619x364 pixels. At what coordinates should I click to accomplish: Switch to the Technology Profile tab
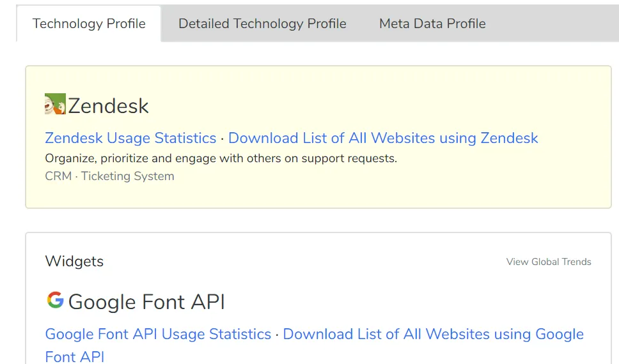tap(89, 24)
